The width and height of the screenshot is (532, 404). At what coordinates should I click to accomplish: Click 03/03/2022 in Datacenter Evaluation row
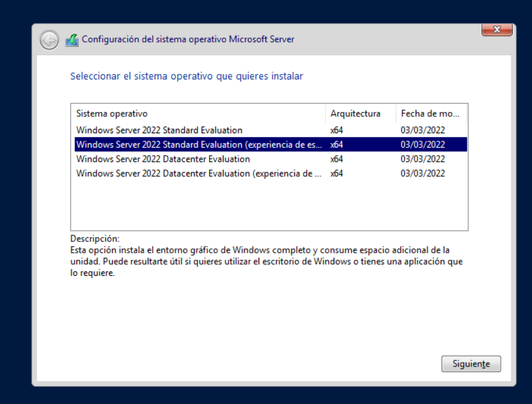[x=422, y=159]
